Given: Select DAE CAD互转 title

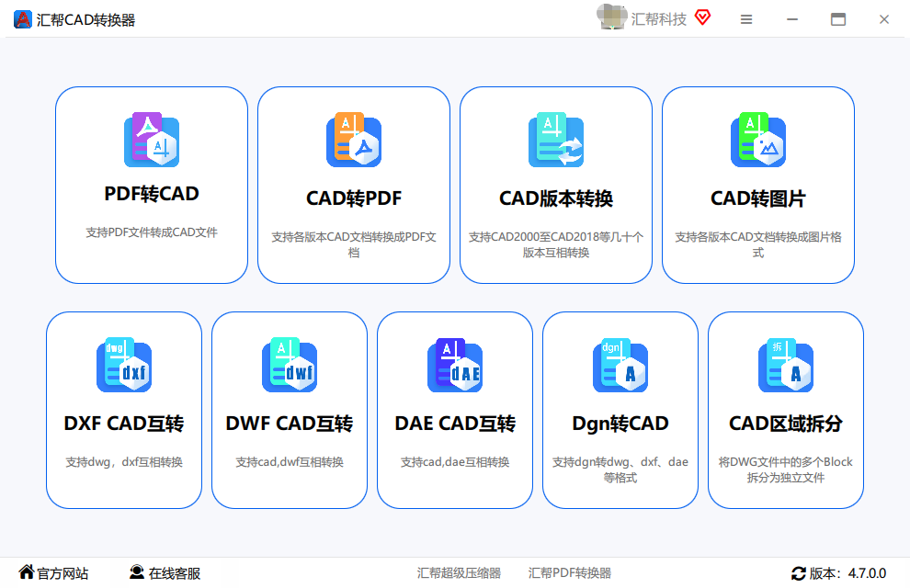Looking at the screenshot, I should (455, 424).
